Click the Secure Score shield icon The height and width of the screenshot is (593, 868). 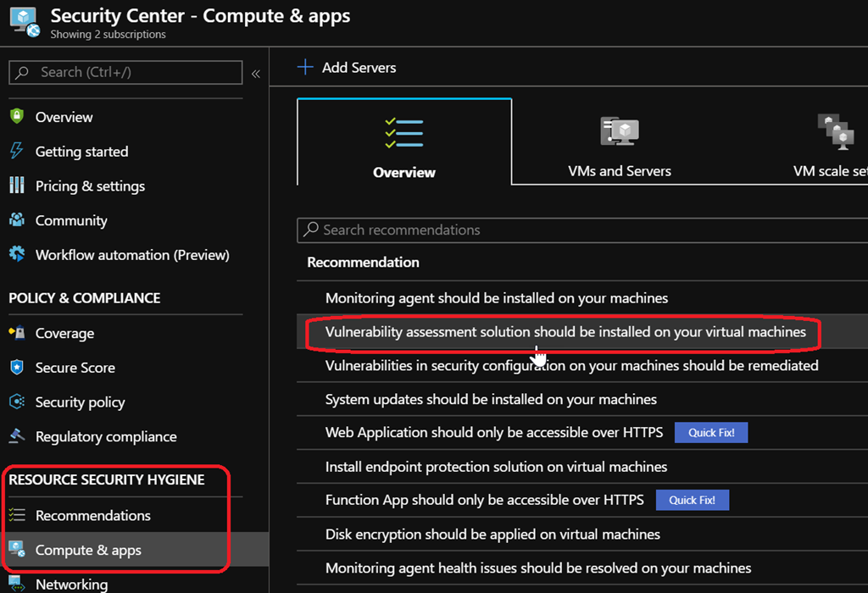pos(17,368)
